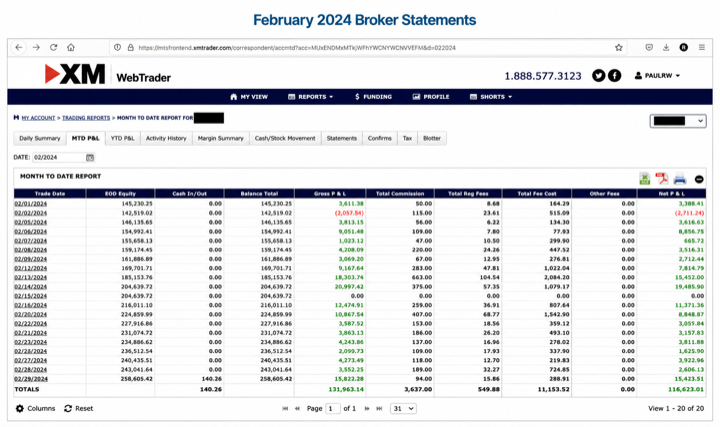The height and width of the screenshot is (427, 720).
Task: Expand the Shorts menu
Action: pos(491,97)
